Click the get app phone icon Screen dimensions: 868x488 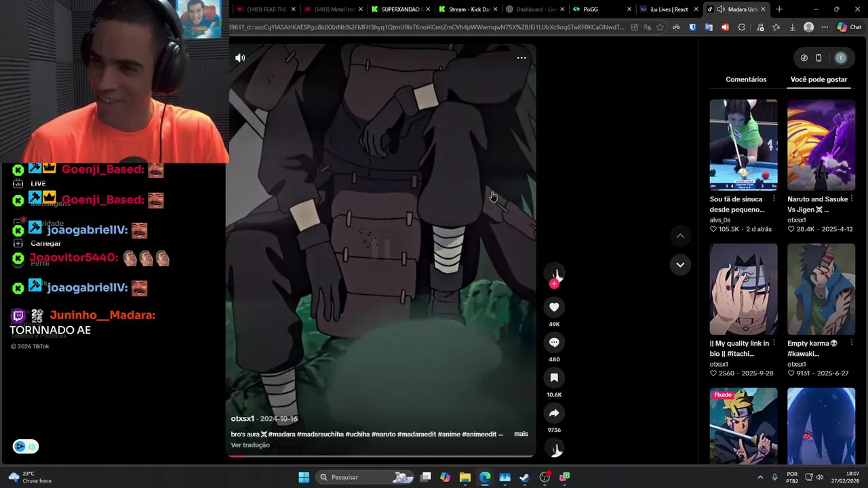point(818,58)
